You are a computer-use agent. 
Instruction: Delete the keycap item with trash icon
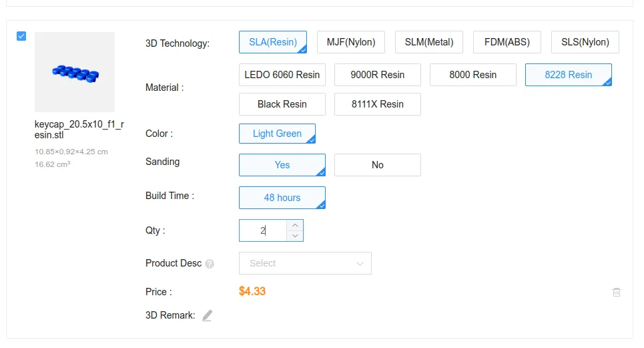(617, 292)
